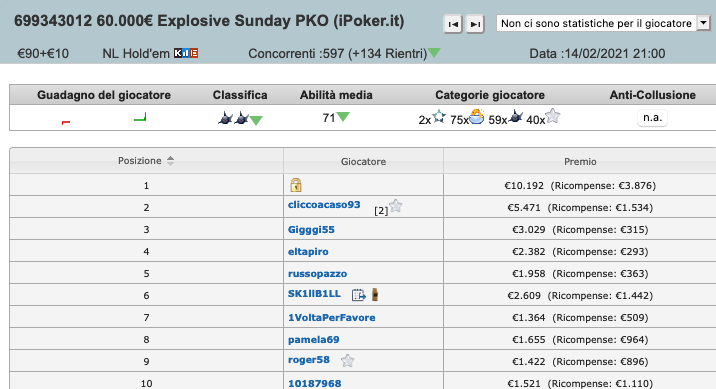Click the KIE tournament type icon

(186, 53)
